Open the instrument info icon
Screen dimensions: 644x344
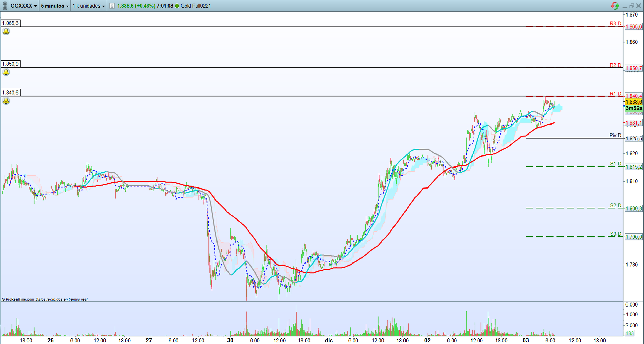point(112,6)
